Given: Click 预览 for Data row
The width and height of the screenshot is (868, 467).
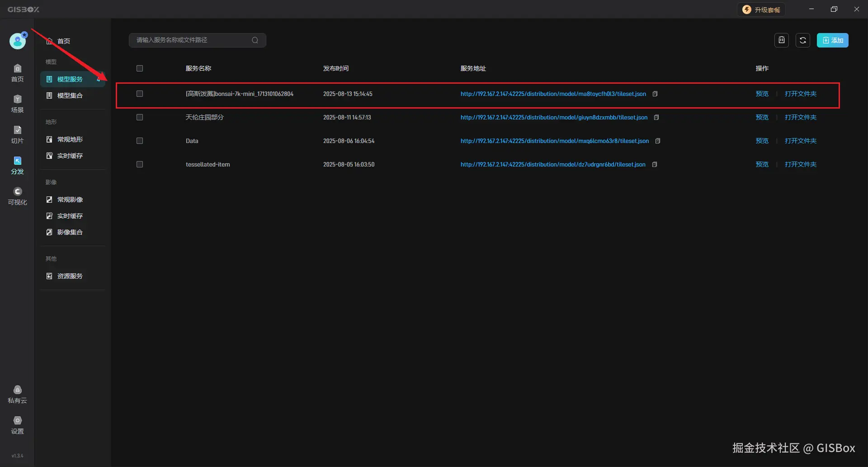Looking at the screenshot, I should coord(762,141).
